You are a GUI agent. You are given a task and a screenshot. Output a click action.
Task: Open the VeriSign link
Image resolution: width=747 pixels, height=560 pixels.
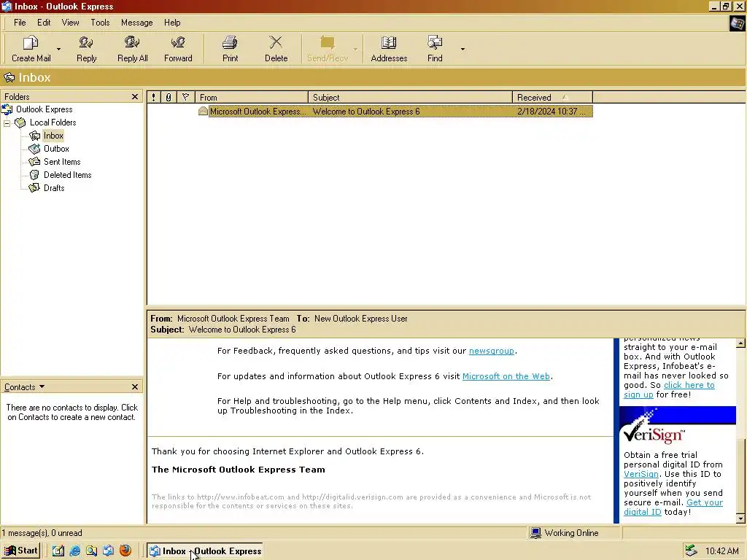640,474
